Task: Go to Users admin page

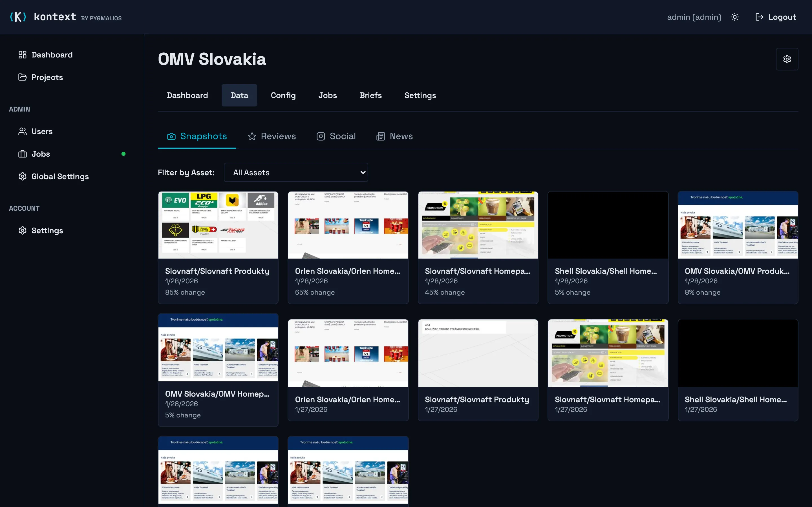Action: click(x=42, y=132)
